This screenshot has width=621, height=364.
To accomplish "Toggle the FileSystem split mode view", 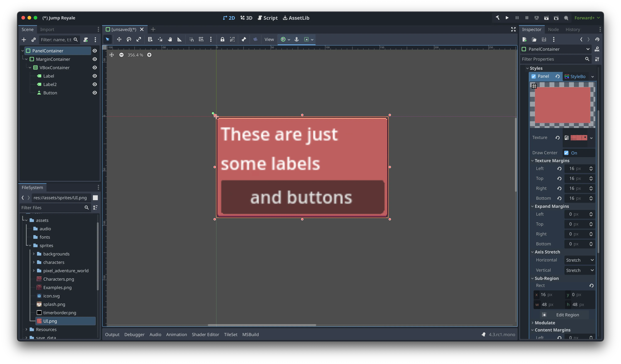I will 95,198.
